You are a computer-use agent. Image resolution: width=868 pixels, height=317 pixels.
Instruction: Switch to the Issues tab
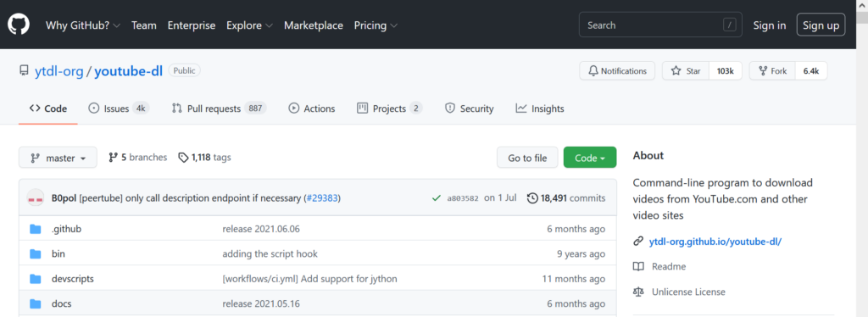119,108
